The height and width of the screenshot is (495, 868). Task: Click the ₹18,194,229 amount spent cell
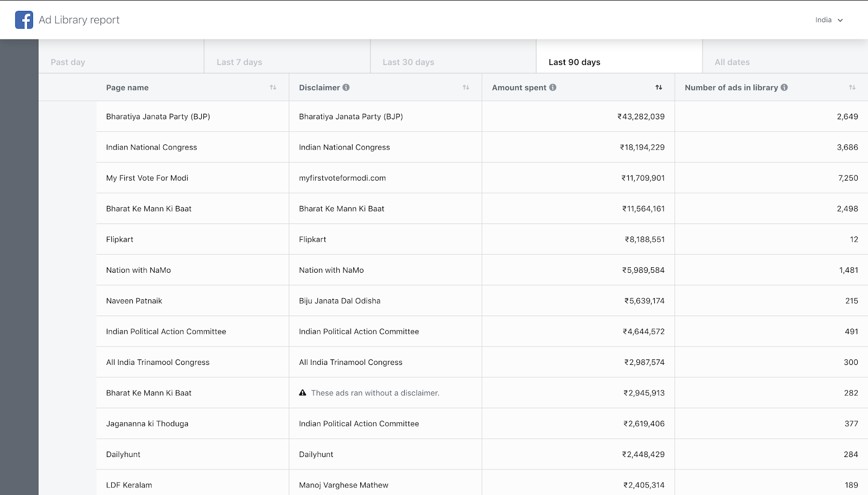coord(643,147)
